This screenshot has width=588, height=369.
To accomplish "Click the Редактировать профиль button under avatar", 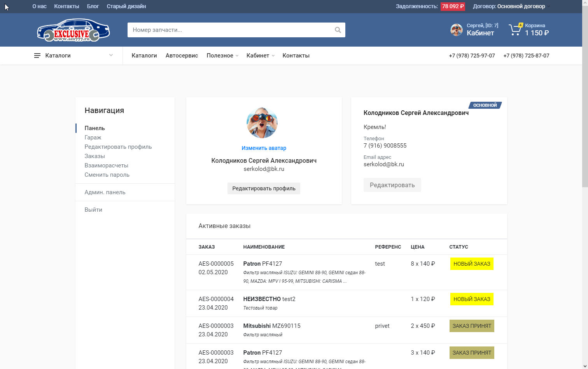I will [x=264, y=188].
